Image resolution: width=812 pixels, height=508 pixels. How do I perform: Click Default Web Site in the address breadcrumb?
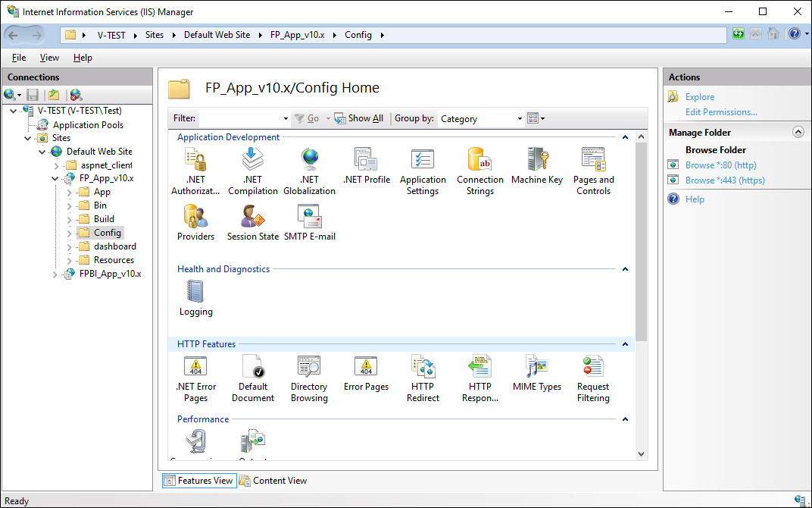pos(217,35)
